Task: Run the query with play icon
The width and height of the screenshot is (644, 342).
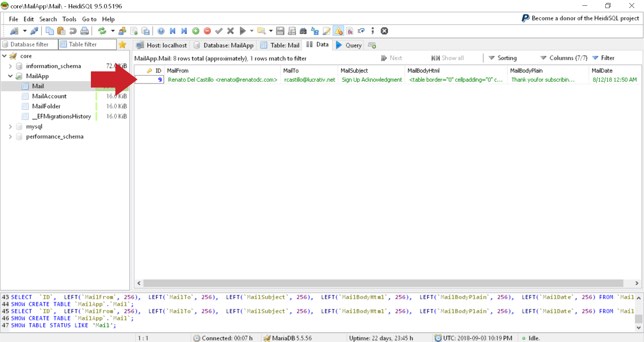Action: pyautogui.click(x=243, y=31)
